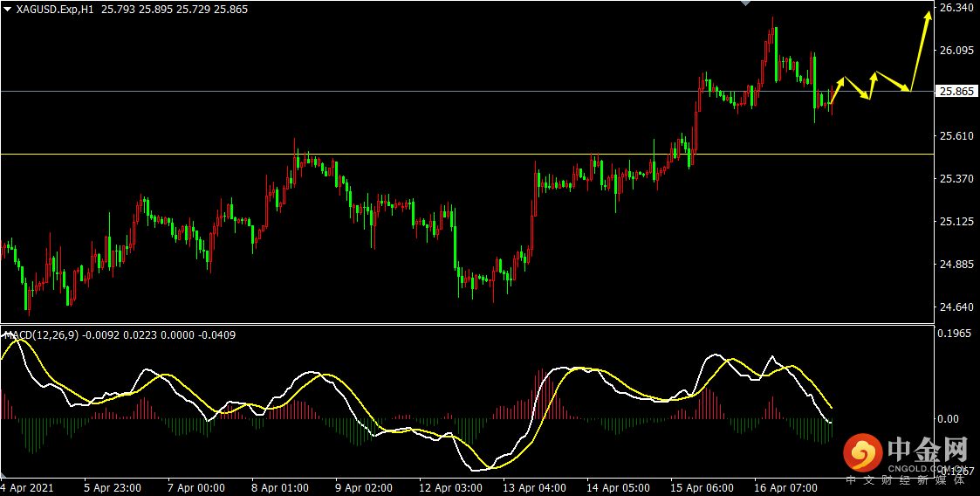This screenshot has height=496, width=980.
Task: Click the 5 Apr 23:00 time label
Action: pyautogui.click(x=113, y=487)
